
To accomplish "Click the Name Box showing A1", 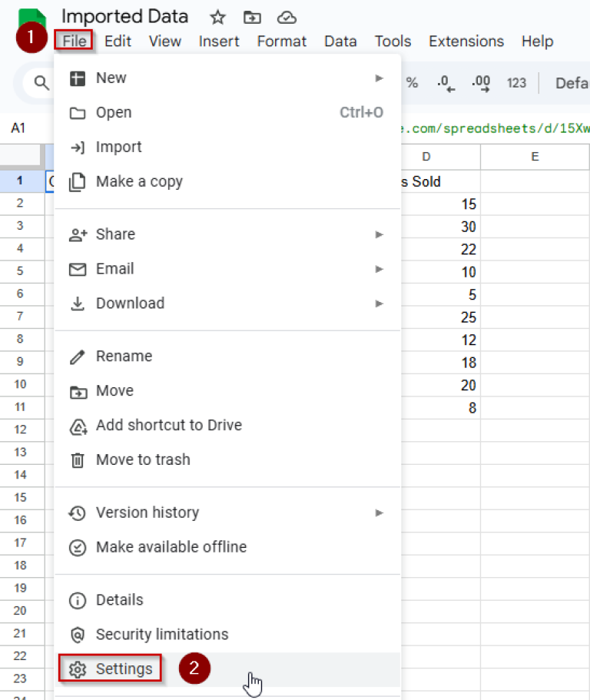I will click(x=18, y=128).
